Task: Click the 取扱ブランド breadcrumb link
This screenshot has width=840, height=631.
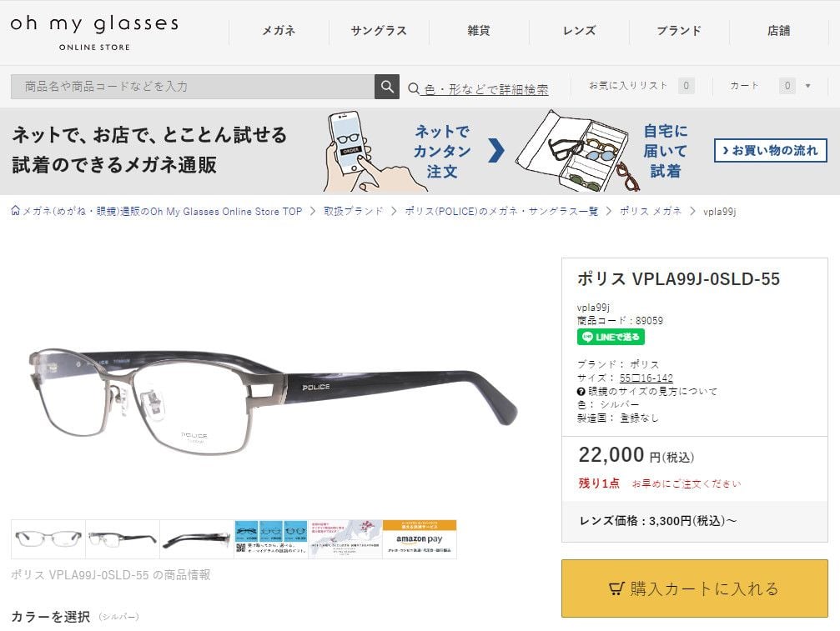Action: click(x=354, y=212)
